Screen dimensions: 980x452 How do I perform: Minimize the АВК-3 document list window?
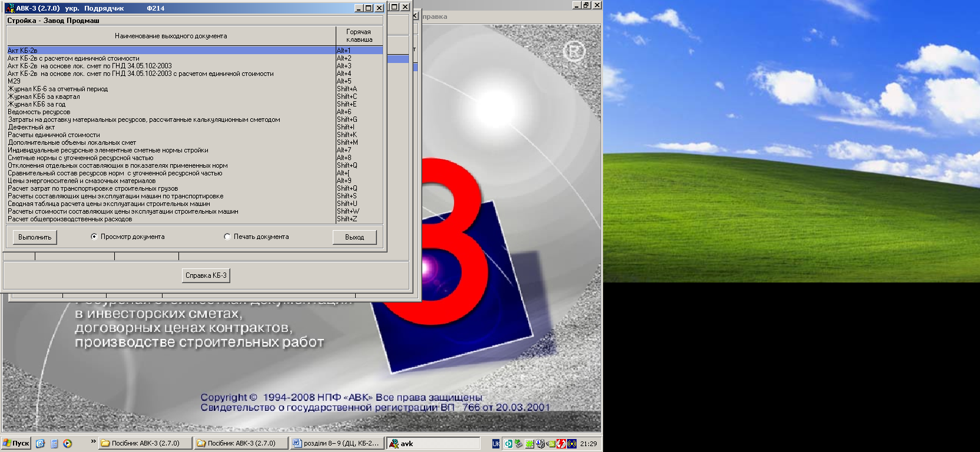pyautogui.click(x=359, y=8)
